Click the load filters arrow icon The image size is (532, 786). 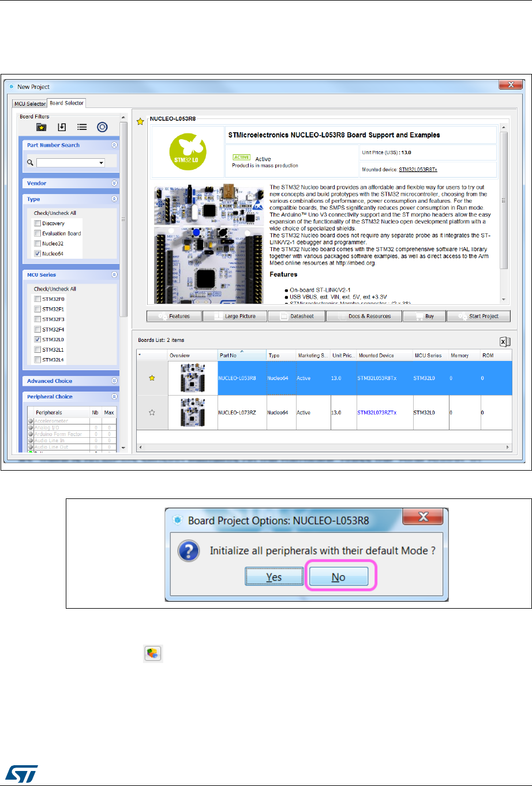62,127
